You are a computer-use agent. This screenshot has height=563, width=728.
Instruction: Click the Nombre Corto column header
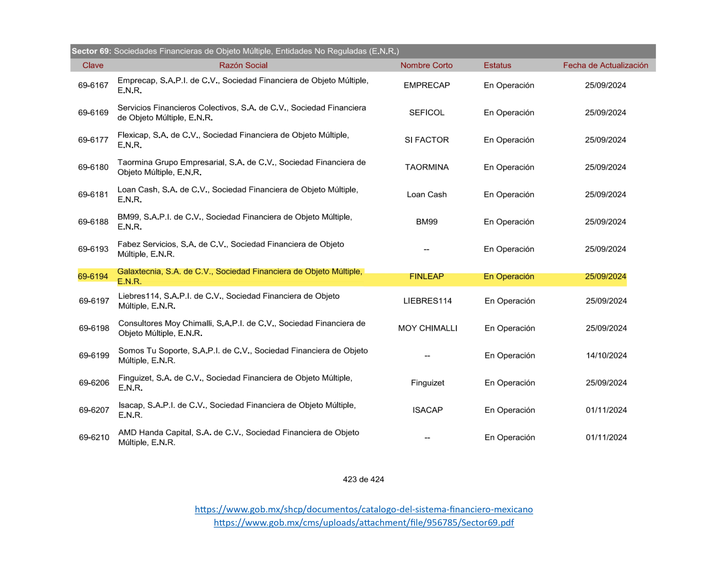pyautogui.click(x=427, y=65)
